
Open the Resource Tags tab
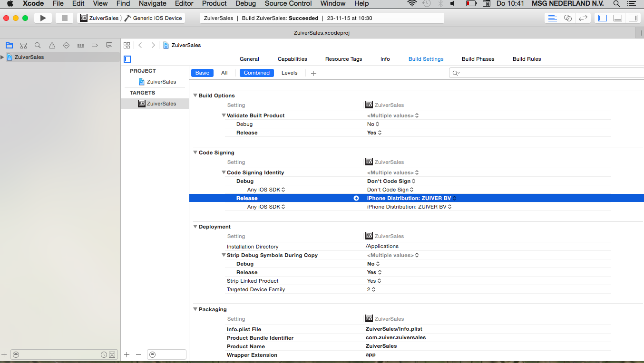point(343,59)
